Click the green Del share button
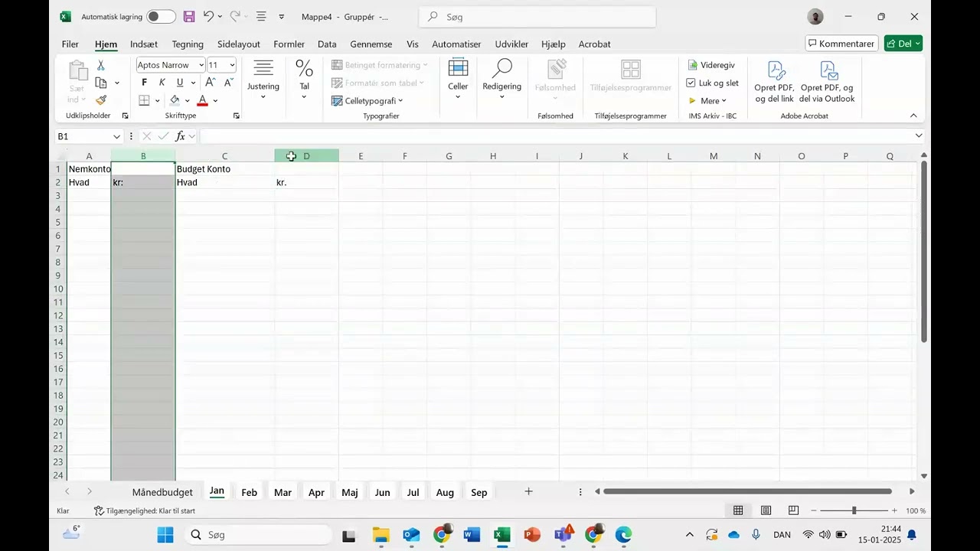980x551 pixels. [903, 44]
